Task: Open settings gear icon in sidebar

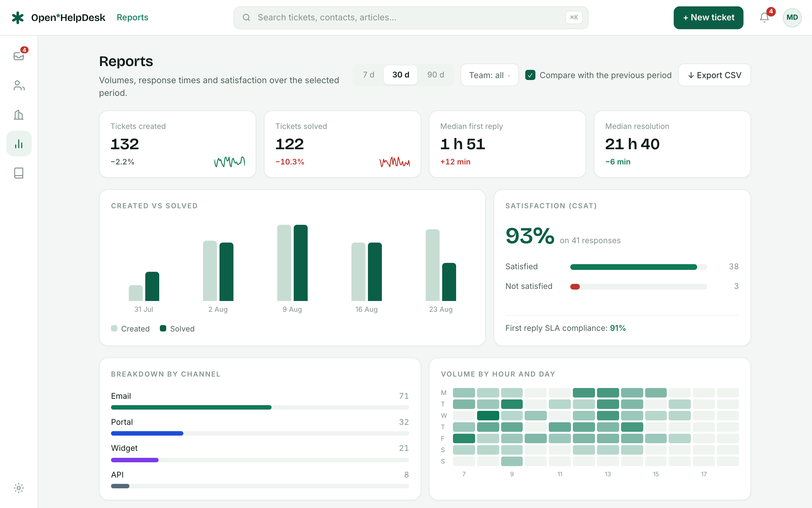Action: pos(19,488)
